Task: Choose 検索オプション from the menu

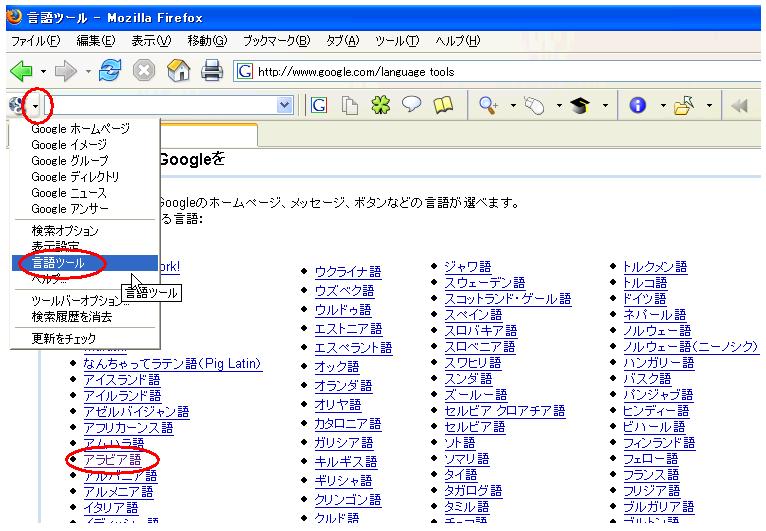Action: pos(85,231)
